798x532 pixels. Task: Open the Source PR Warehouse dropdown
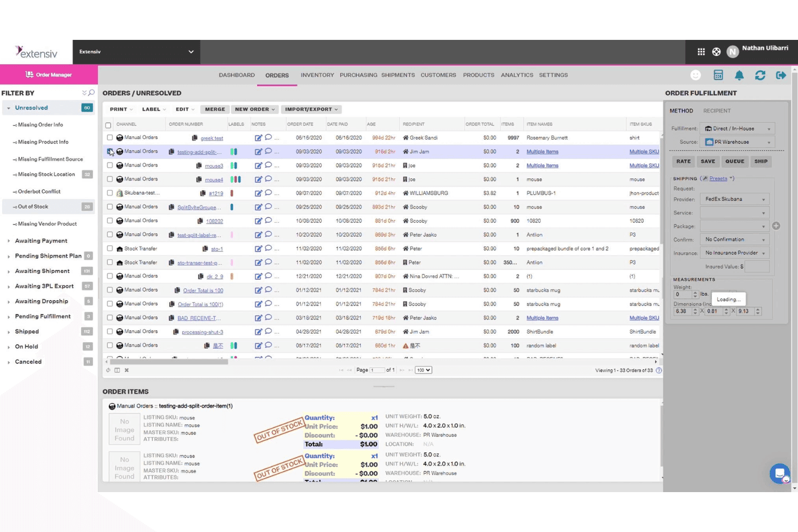coord(737,142)
